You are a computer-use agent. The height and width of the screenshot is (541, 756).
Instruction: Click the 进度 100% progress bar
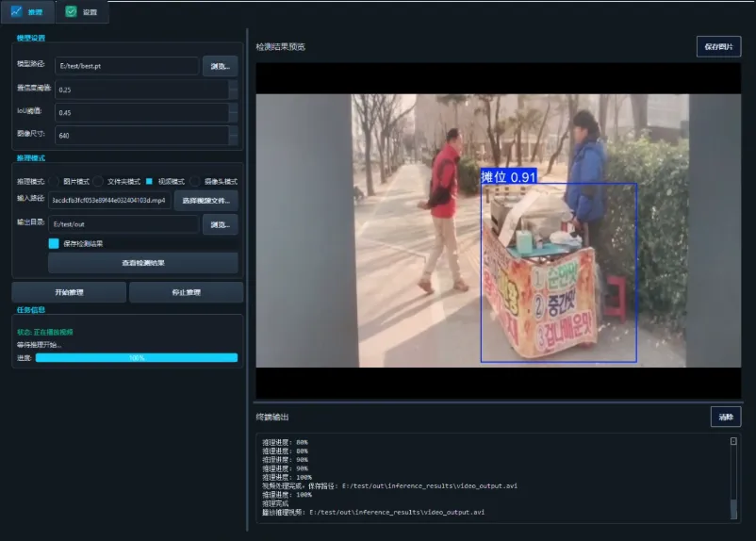coord(137,358)
